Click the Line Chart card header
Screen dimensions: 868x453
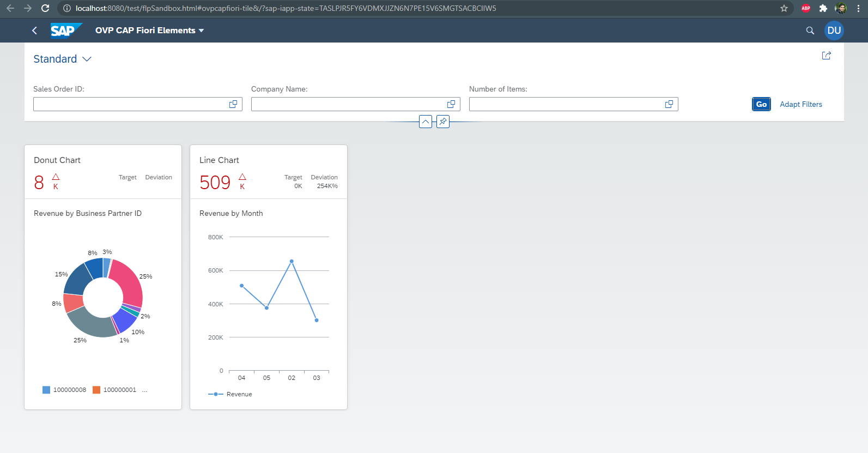point(268,172)
